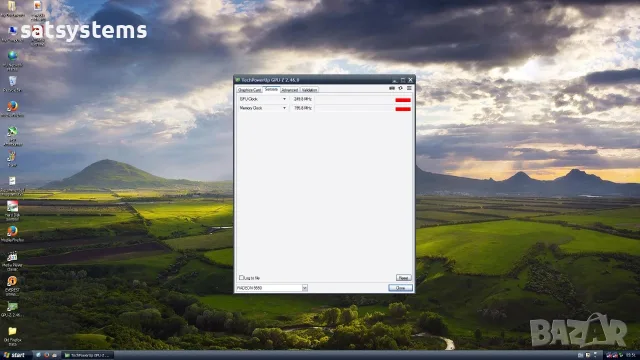The image size is (640, 360).
Task: Expand the Memory Clock sensor dropdown arrow
Action: pos(284,108)
